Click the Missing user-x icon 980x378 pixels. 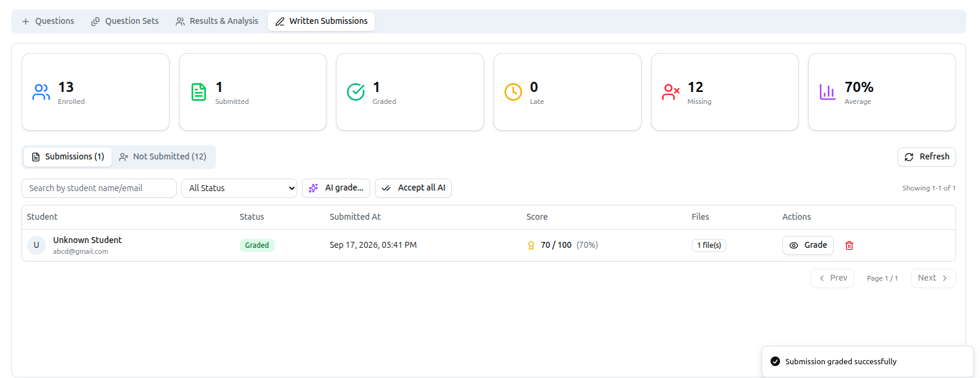[x=671, y=92]
